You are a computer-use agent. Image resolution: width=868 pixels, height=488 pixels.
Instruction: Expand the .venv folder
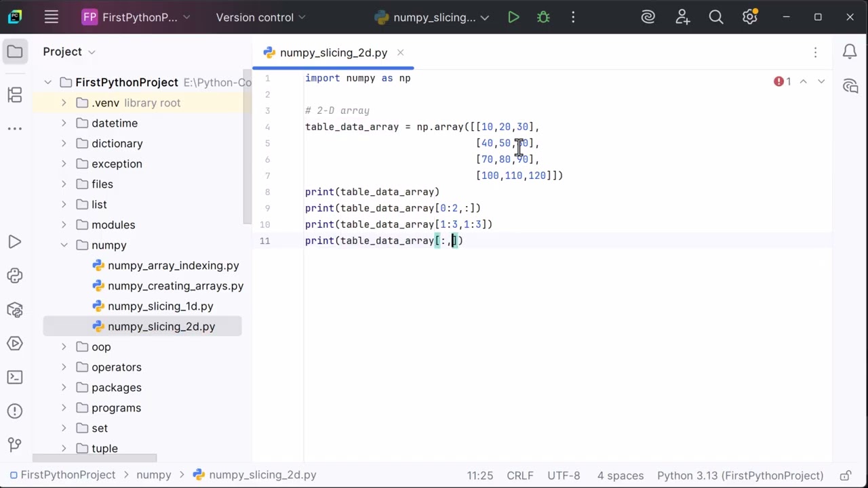[64, 103]
